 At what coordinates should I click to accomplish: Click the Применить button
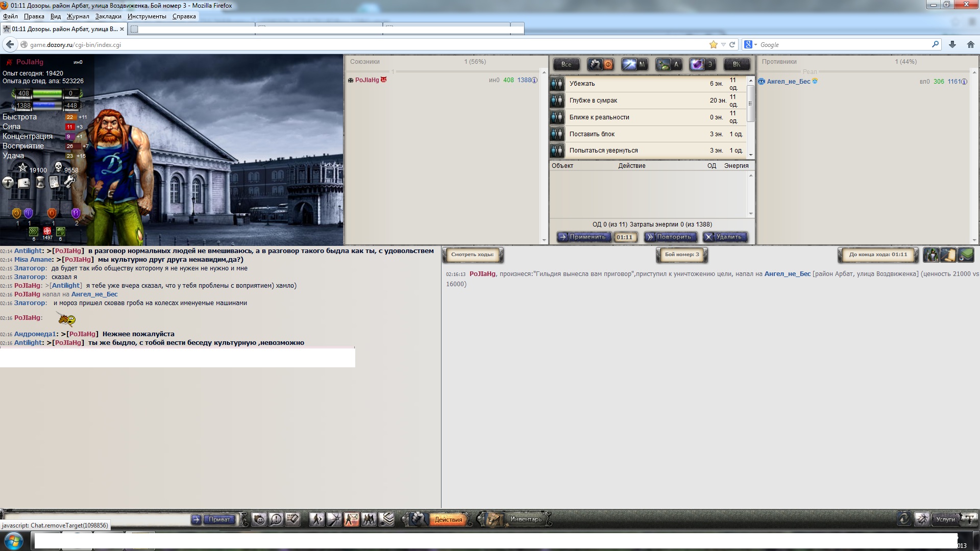pyautogui.click(x=583, y=237)
